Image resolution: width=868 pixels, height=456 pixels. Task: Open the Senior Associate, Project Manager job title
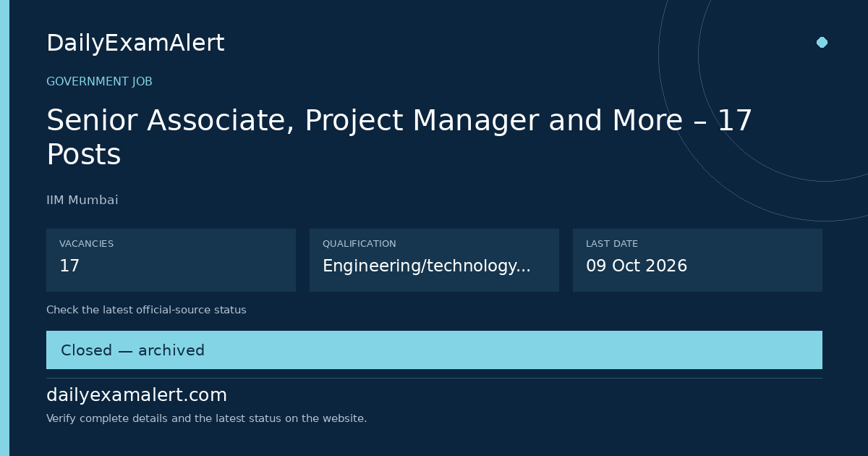pos(399,138)
